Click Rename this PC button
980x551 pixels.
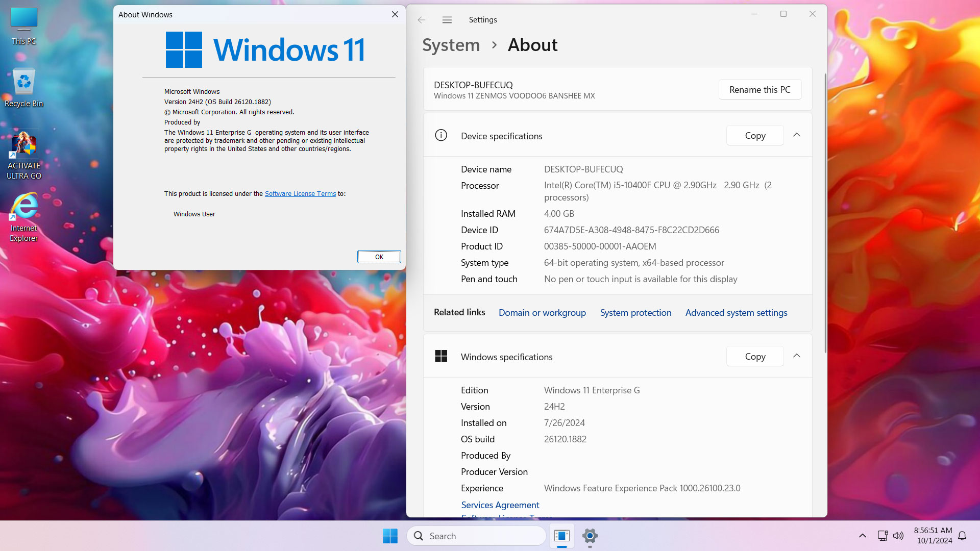point(760,90)
